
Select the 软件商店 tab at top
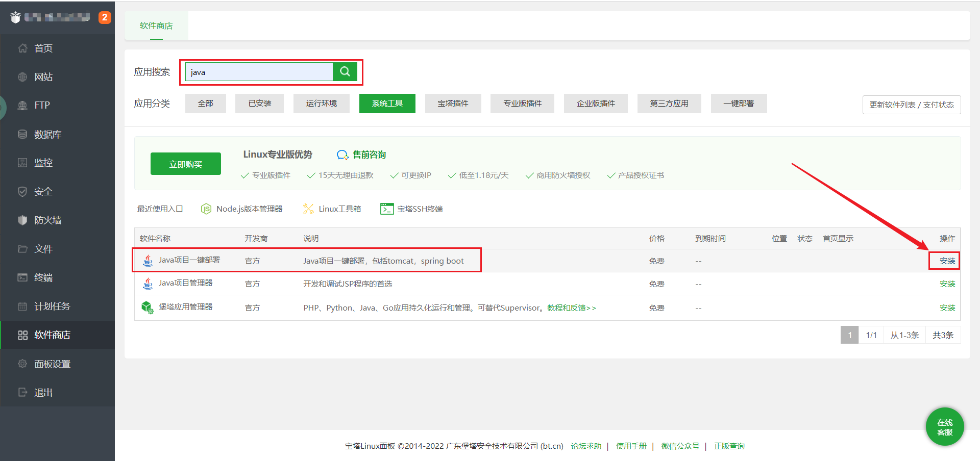click(x=156, y=25)
